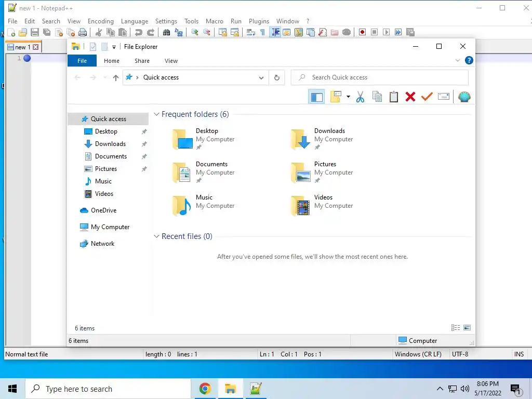Open File tab in File Explorer ribbon
The image size is (532, 399).
pos(82,61)
